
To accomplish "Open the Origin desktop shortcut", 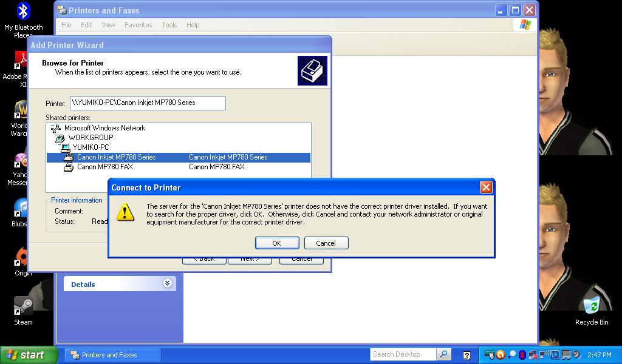I will pyautogui.click(x=23, y=261).
